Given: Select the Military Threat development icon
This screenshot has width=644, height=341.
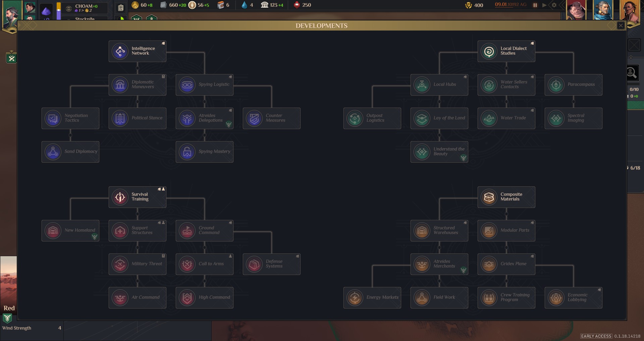Looking at the screenshot, I should (120, 264).
